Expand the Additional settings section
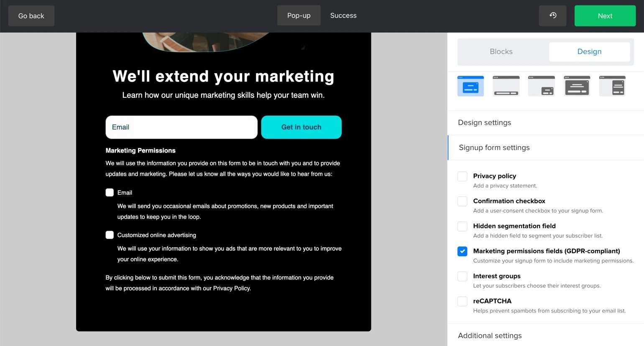The image size is (644, 346). tap(490, 336)
